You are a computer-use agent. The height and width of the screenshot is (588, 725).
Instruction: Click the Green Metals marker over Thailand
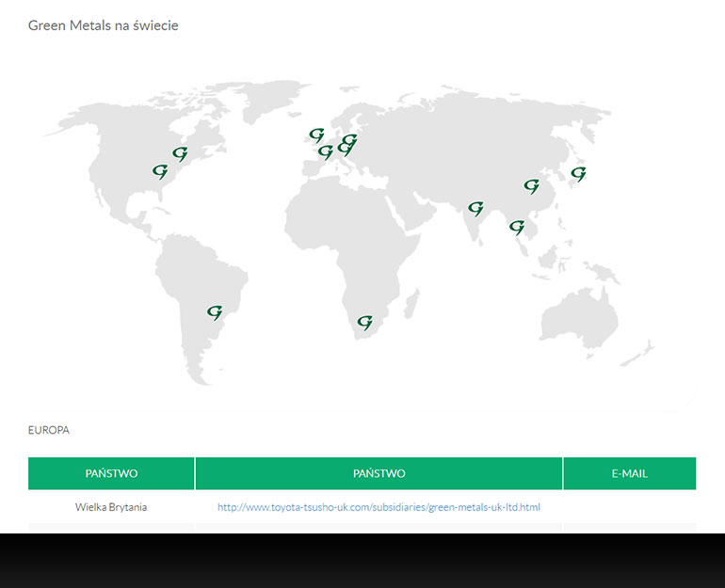coord(517,228)
